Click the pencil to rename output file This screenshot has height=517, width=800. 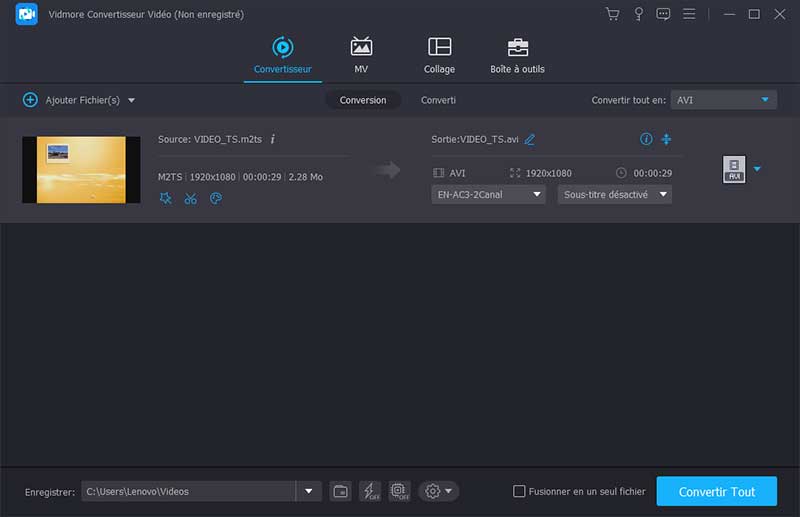[x=530, y=139]
